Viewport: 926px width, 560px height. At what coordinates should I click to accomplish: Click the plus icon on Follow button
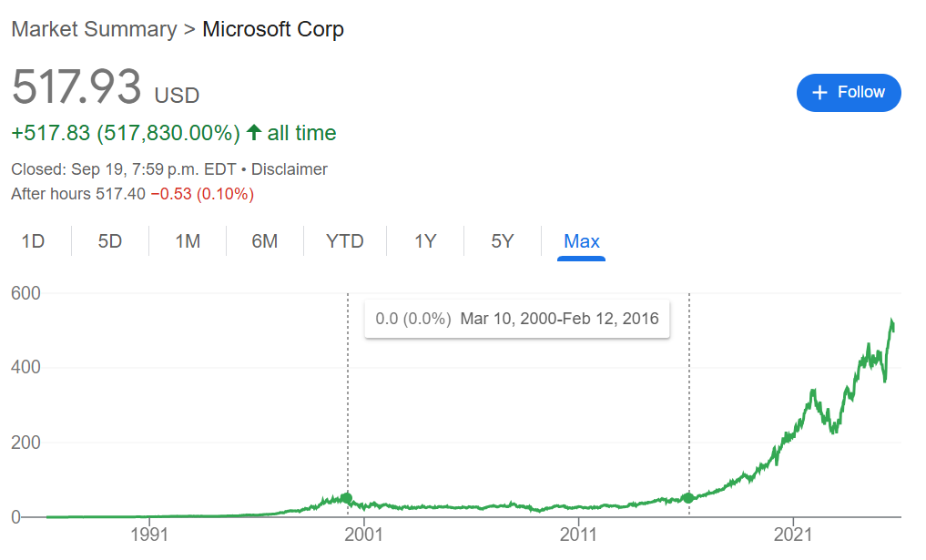coord(819,92)
